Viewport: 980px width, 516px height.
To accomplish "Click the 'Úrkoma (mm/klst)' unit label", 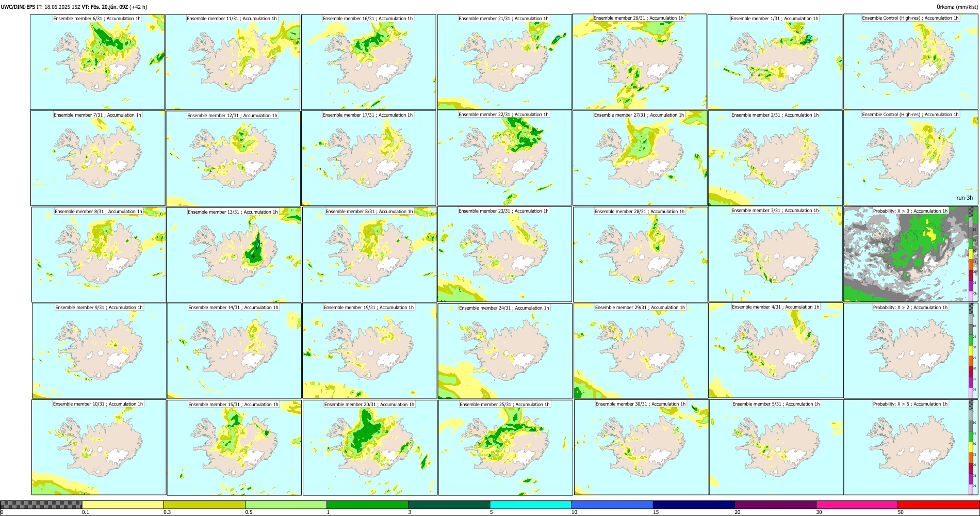I will pos(957,7).
